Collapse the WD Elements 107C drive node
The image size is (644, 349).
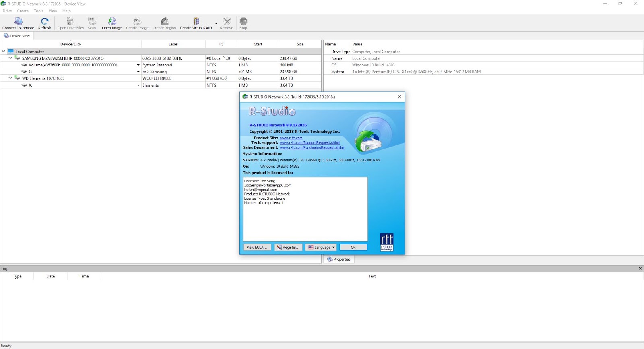(10, 78)
